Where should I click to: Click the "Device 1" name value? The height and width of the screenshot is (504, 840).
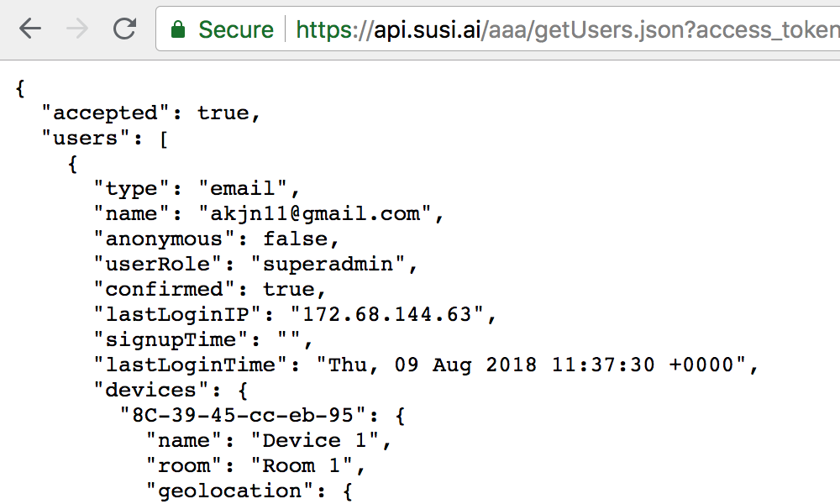click(315, 440)
